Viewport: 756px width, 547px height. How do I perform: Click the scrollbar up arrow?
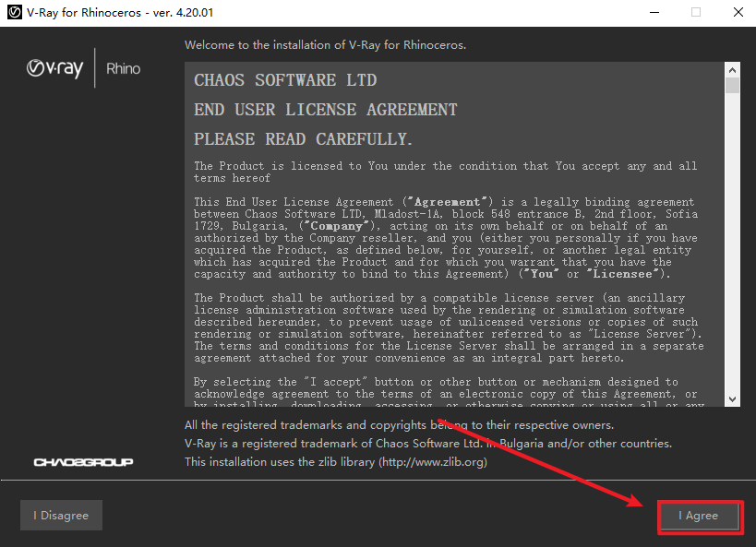(x=732, y=70)
